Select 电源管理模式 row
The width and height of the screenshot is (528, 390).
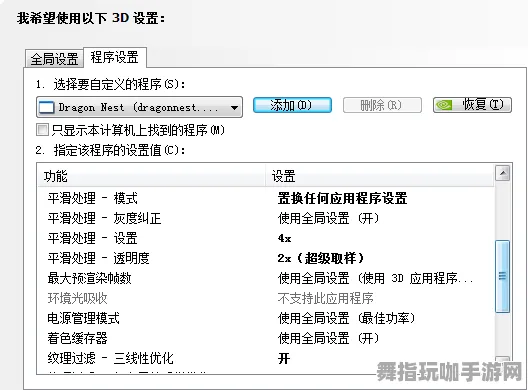coord(266,318)
